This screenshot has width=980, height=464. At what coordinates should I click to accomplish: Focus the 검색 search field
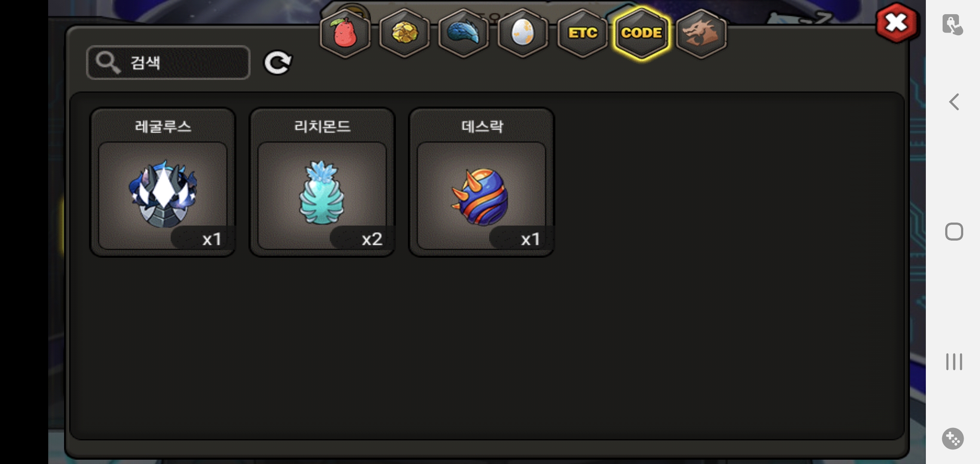(x=168, y=63)
